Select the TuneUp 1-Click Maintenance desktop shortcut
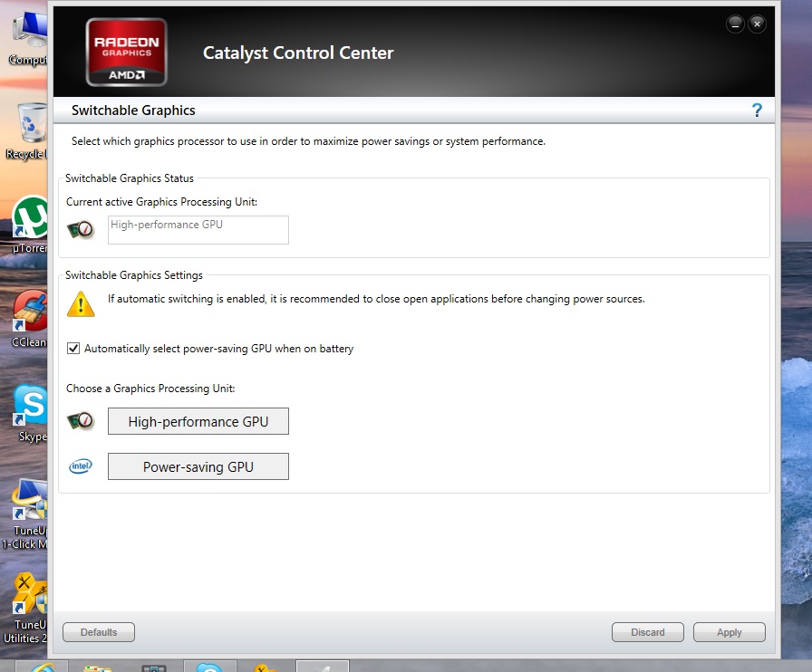 coord(26,514)
